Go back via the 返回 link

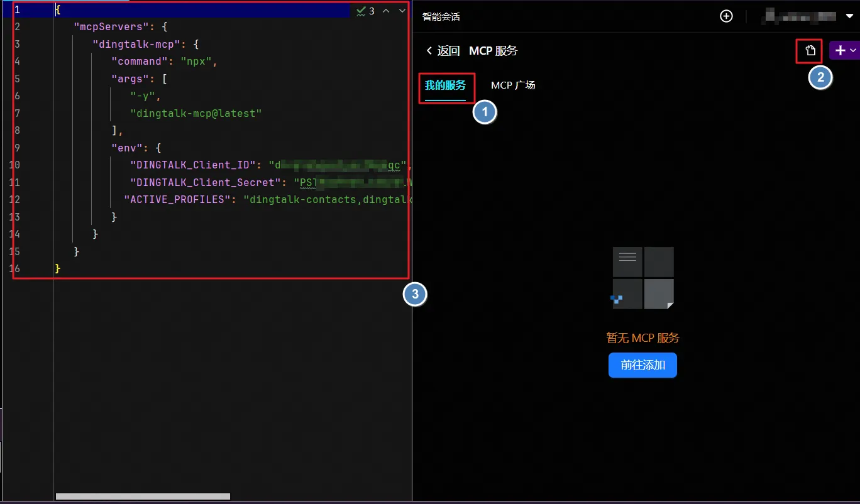(x=443, y=51)
